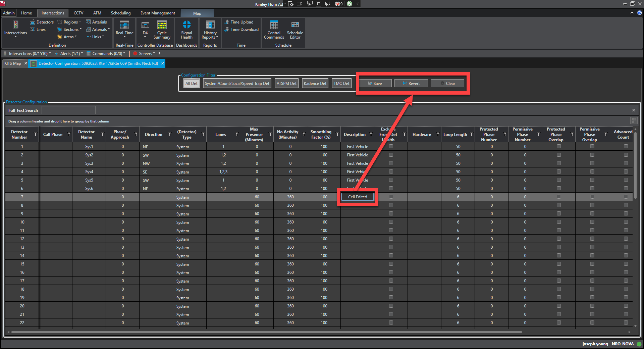Save the detector configuration changes
644x349 pixels.
click(x=375, y=84)
